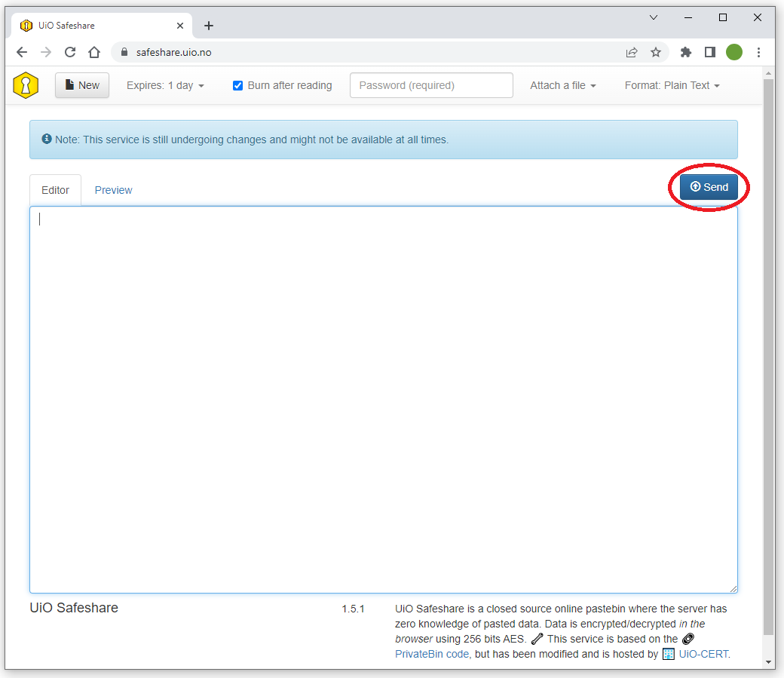Reload the Safeshare page

[70, 52]
